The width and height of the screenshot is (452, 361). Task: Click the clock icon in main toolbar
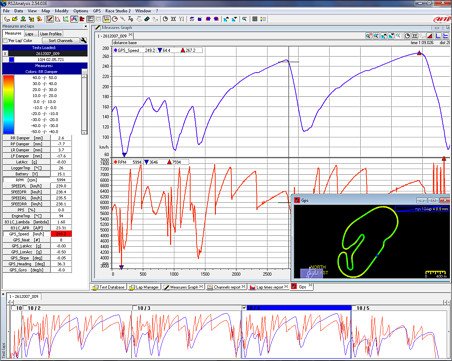[165, 19]
